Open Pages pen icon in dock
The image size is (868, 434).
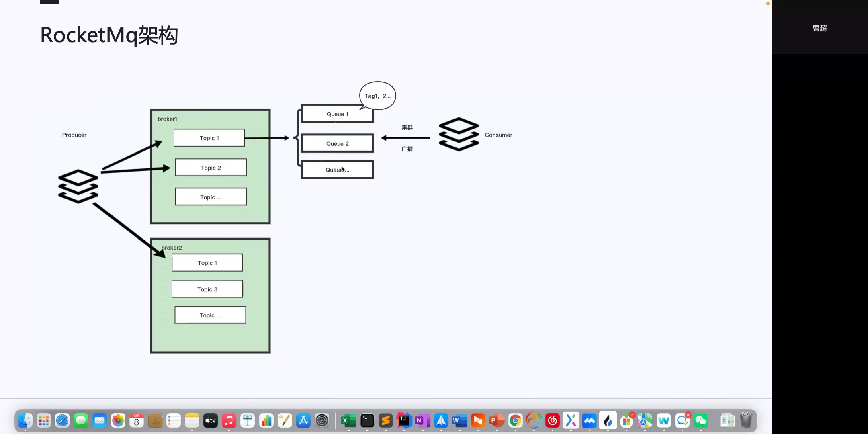click(x=285, y=421)
